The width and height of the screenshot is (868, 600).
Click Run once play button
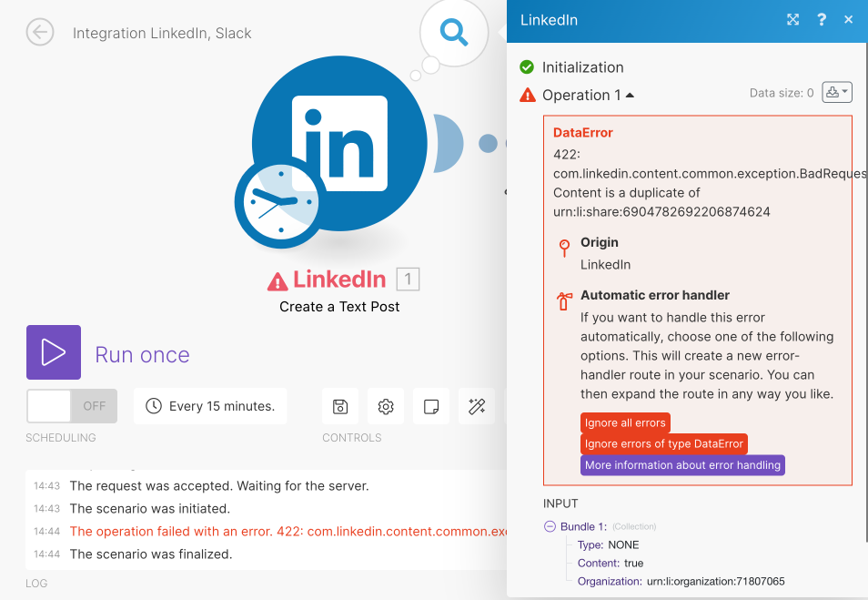point(54,352)
